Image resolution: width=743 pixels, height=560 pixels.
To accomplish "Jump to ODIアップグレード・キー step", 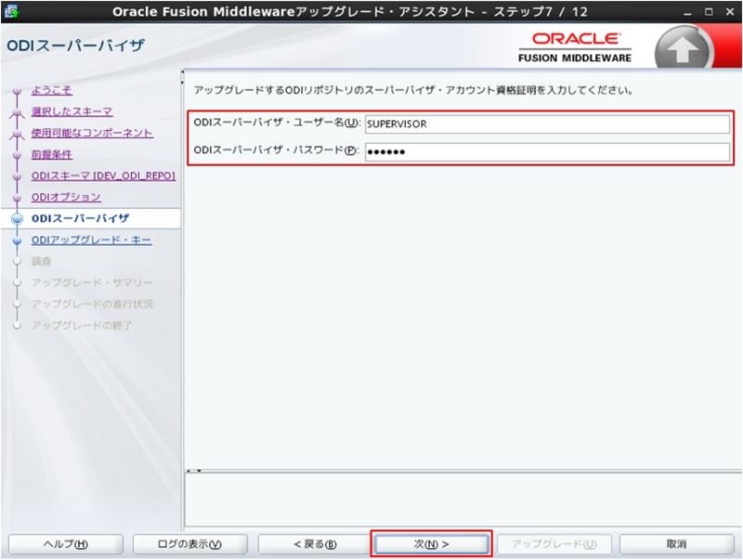I will tap(91, 241).
